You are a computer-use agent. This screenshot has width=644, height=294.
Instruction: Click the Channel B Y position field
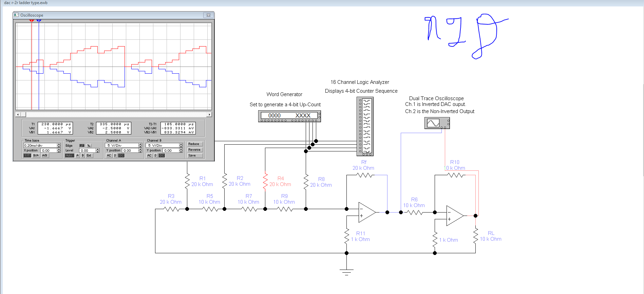[x=171, y=150]
